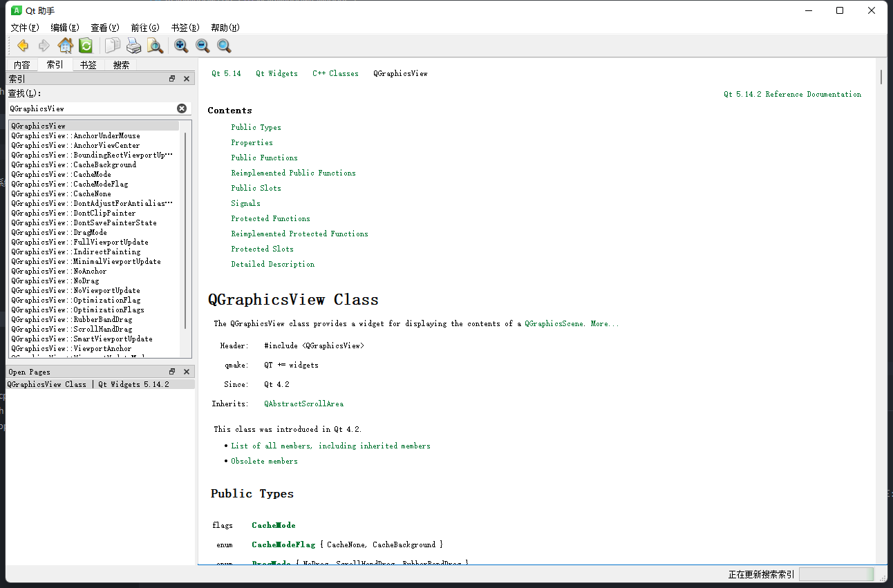
Task: Jump to Public Types in Contents
Action: pos(256,127)
